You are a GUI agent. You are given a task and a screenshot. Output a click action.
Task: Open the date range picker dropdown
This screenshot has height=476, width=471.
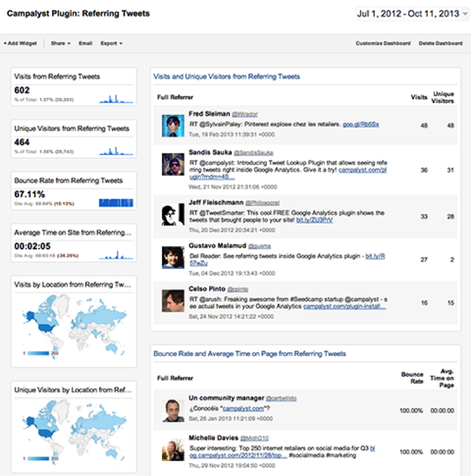(412, 14)
